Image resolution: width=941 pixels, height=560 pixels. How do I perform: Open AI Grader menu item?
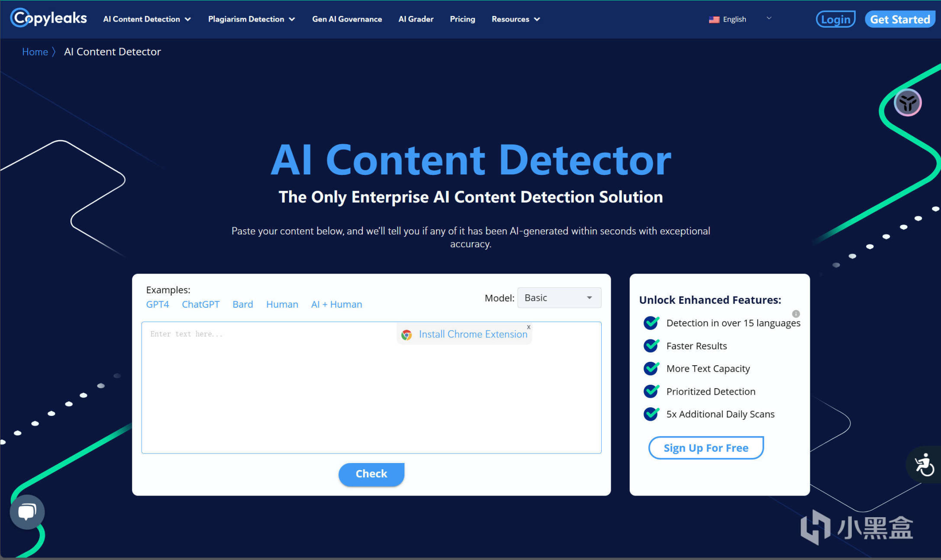pos(416,19)
